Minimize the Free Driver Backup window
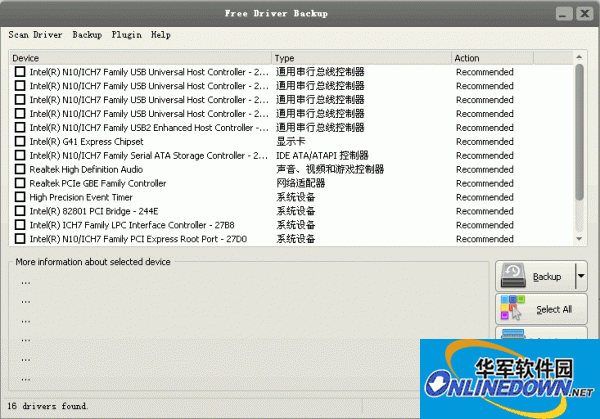600x419 pixels. [564, 14]
